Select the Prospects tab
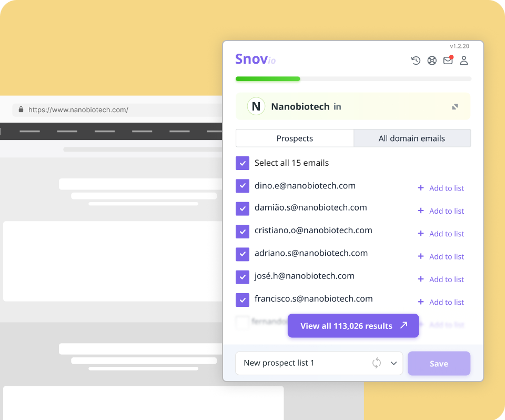The height and width of the screenshot is (420, 505). pos(295,138)
